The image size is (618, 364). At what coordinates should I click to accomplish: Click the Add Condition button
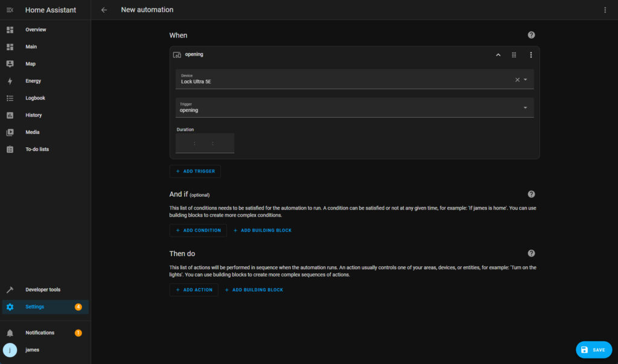(x=198, y=230)
